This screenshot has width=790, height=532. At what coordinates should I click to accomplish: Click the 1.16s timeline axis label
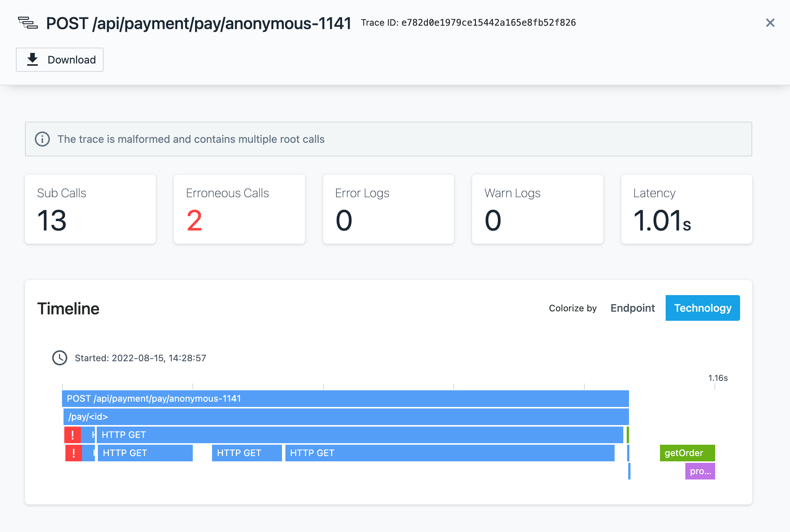coord(718,378)
